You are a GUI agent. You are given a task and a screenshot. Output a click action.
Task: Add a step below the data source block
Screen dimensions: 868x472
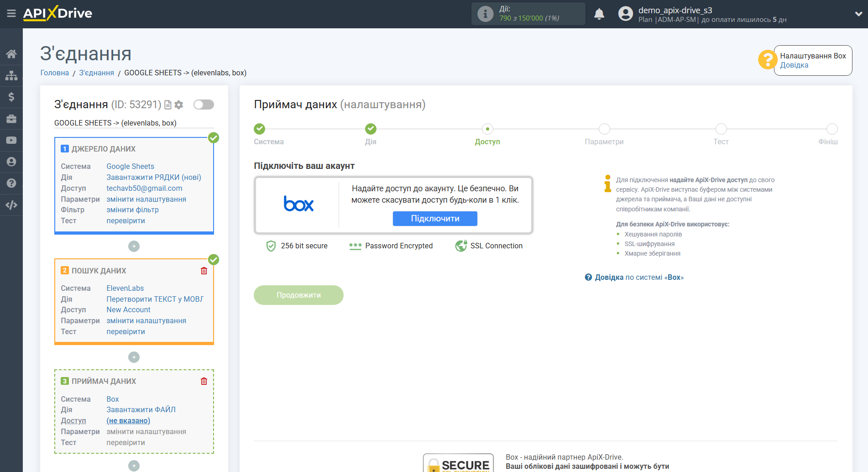(134, 246)
